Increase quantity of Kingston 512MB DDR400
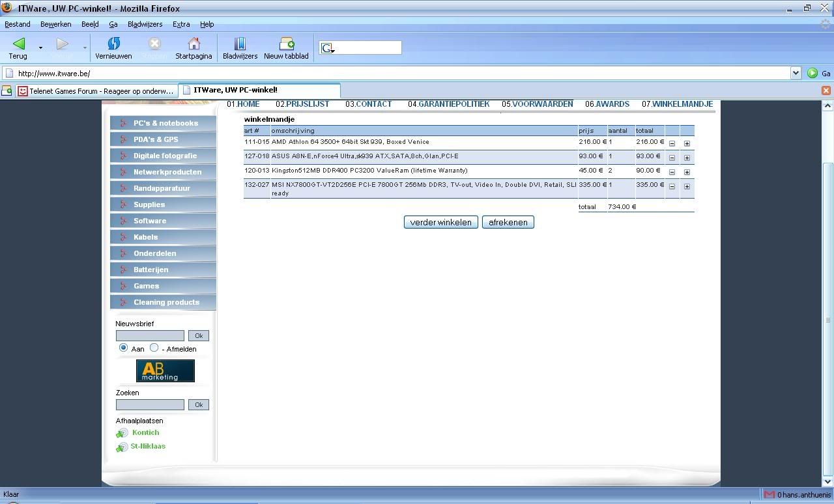This screenshot has height=504, width=834. (x=687, y=172)
